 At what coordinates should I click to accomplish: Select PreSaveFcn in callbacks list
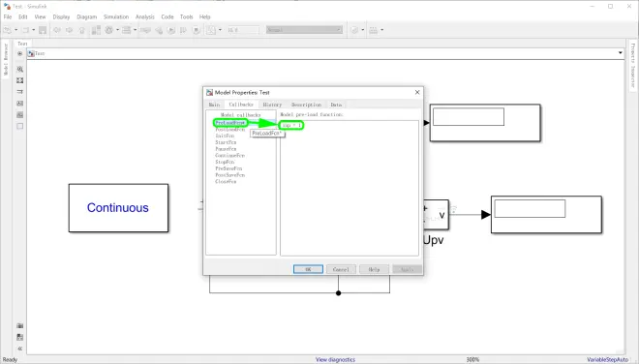click(228, 168)
